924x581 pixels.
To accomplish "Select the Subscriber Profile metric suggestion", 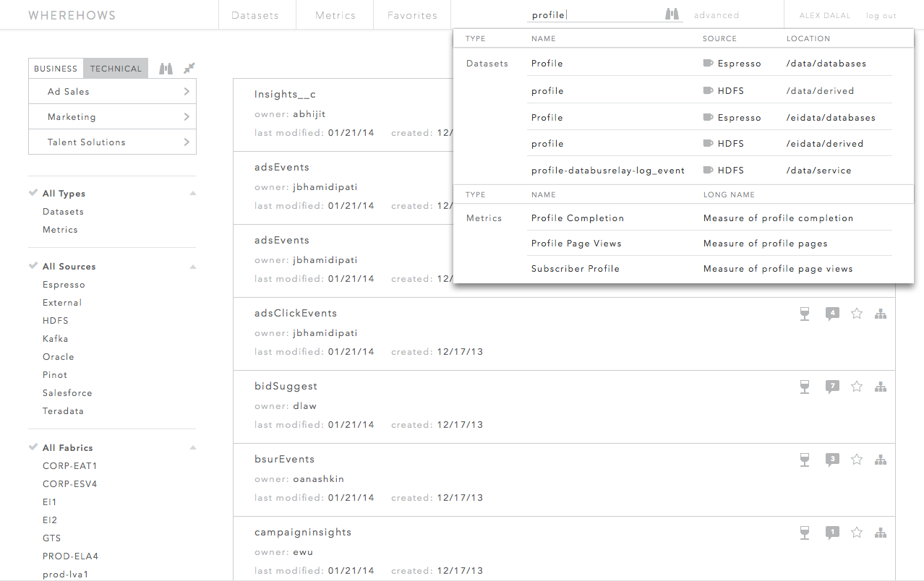I will (x=576, y=269).
